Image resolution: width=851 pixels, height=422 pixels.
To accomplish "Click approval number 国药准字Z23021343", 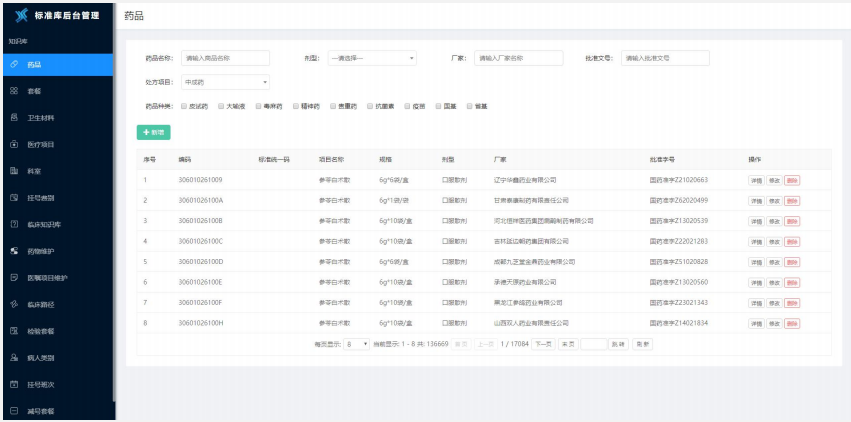I will [678, 302].
